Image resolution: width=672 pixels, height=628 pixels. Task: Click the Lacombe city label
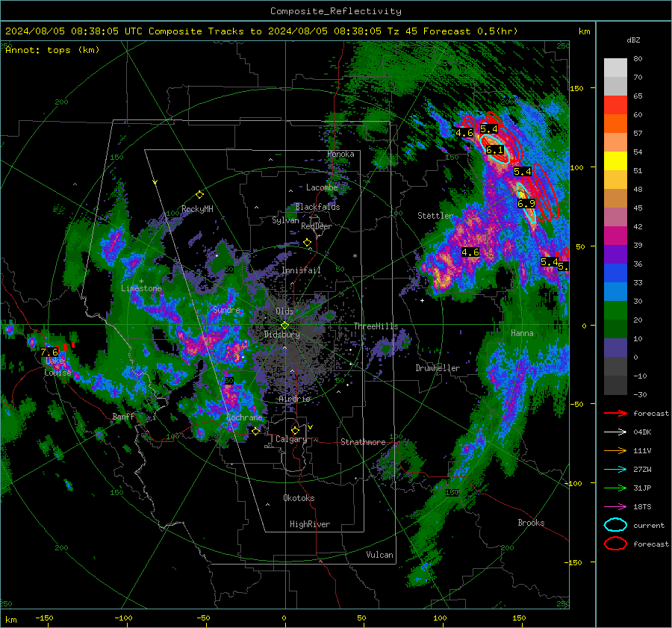click(x=322, y=187)
